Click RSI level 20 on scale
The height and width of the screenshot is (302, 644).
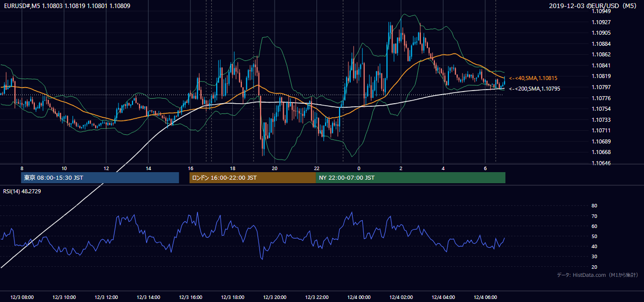pyautogui.click(x=594, y=267)
